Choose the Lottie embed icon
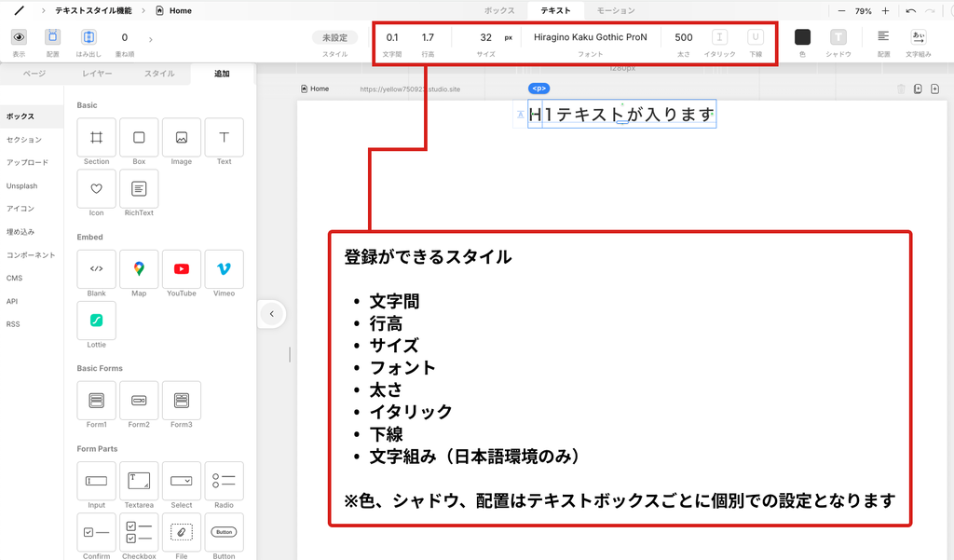The image size is (954, 560). click(x=96, y=321)
